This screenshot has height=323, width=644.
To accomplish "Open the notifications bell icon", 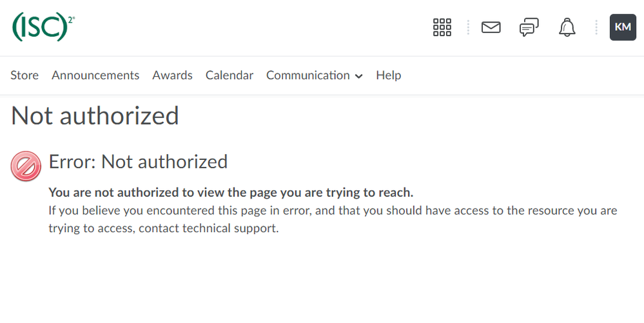I will pos(567,27).
